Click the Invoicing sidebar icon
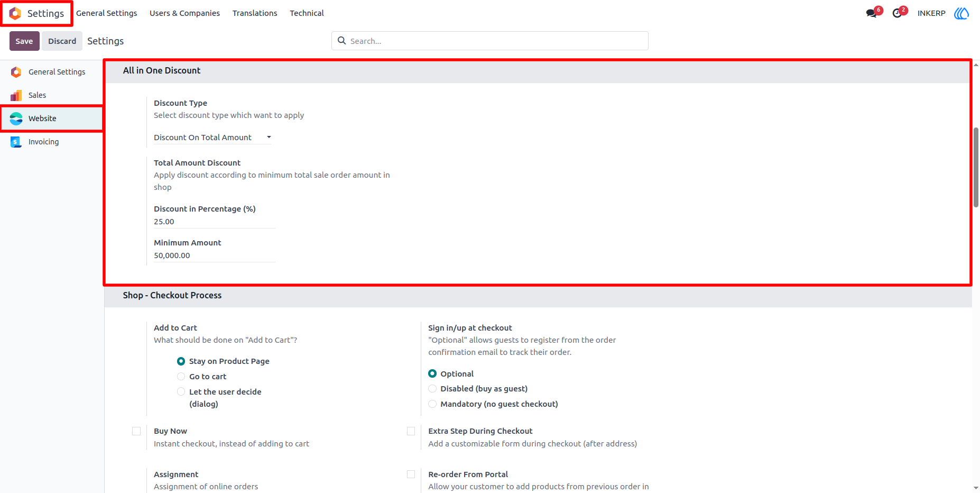This screenshot has height=493, width=980. tap(16, 142)
